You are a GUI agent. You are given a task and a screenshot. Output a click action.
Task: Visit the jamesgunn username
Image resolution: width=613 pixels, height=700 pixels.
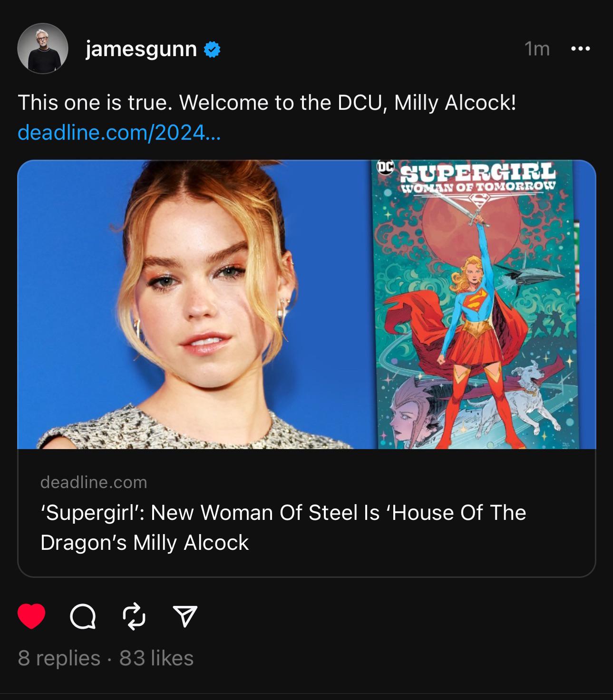[141, 49]
